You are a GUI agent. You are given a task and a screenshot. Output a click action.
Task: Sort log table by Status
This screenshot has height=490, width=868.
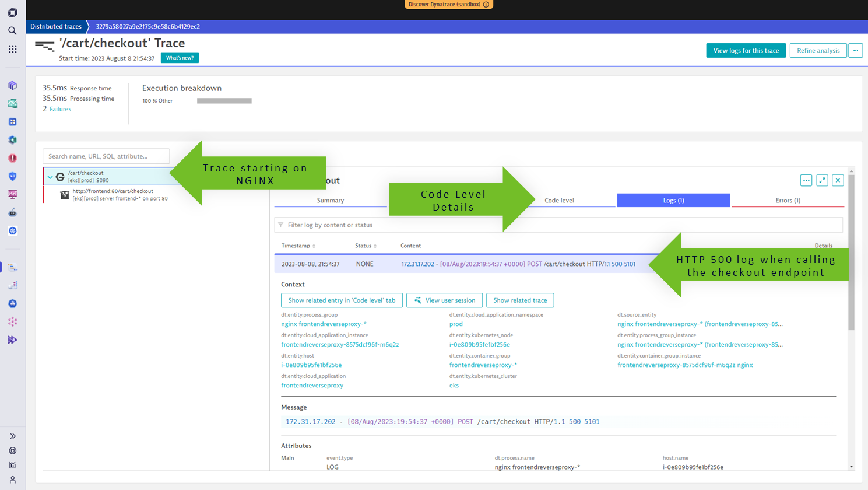coord(366,246)
